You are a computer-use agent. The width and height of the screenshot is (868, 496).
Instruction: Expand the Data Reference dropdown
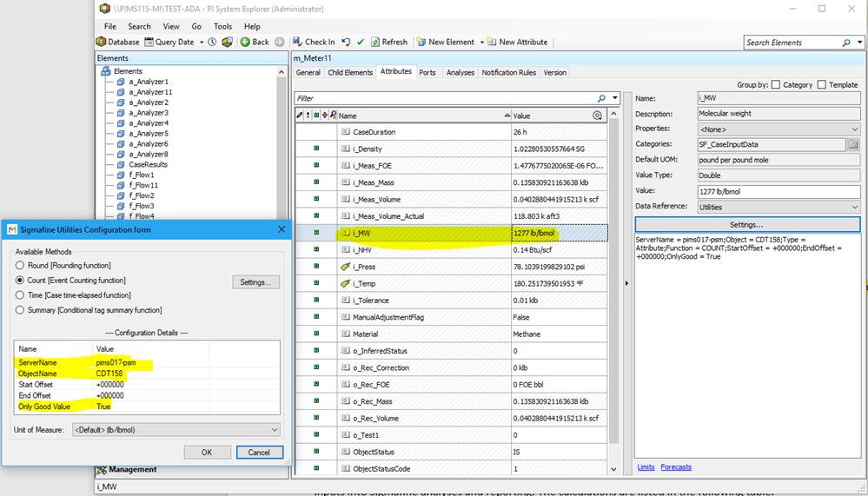click(855, 208)
